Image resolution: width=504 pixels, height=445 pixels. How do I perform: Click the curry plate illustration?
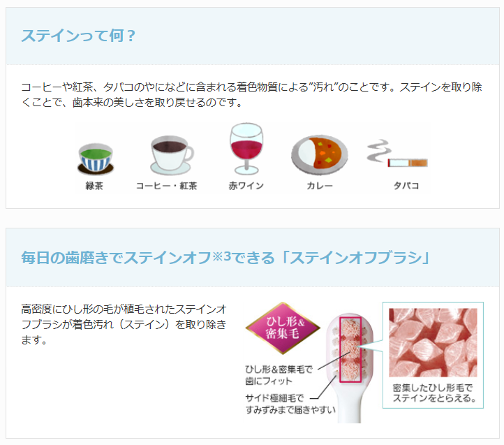[319, 155]
